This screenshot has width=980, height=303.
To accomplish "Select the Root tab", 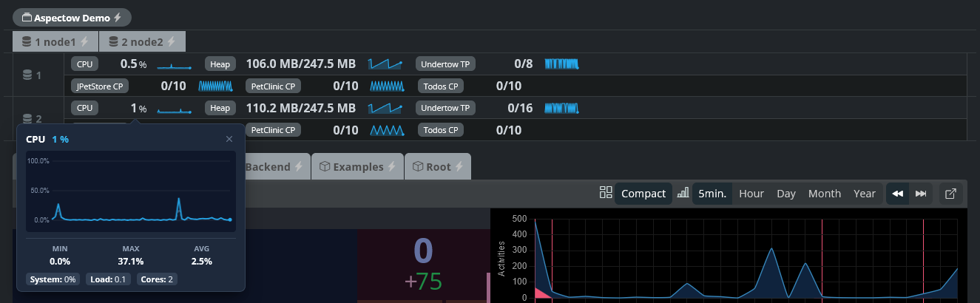I will pyautogui.click(x=438, y=167).
